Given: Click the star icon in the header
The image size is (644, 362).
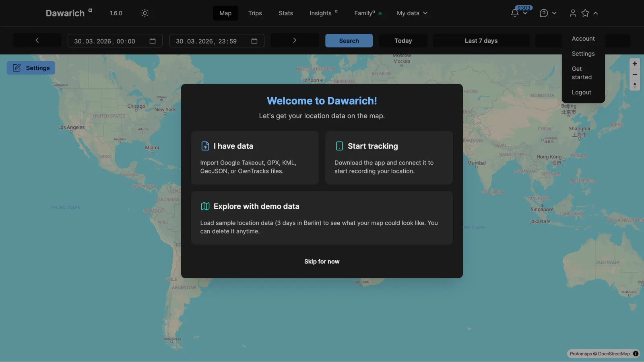Looking at the screenshot, I should (x=585, y=13).
